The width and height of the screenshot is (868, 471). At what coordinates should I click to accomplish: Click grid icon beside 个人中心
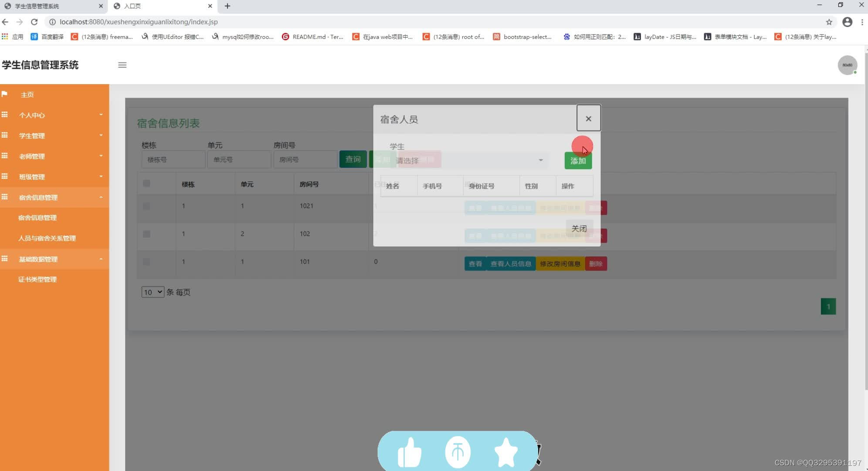pyautogui.click(x=5, y=115)
